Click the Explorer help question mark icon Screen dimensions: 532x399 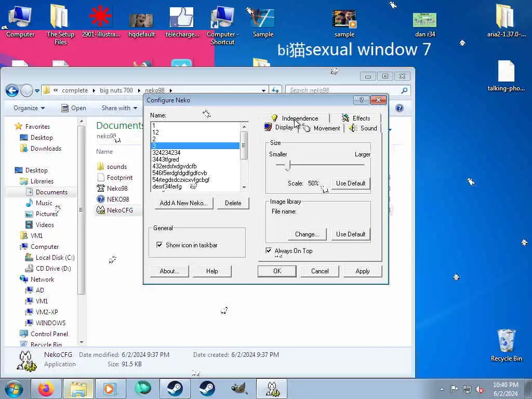pos(400,108)
